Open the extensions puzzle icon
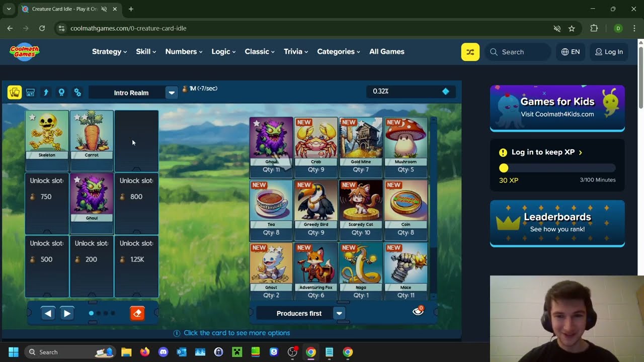This screenshot has width=644, height=362. click(594, 28)
